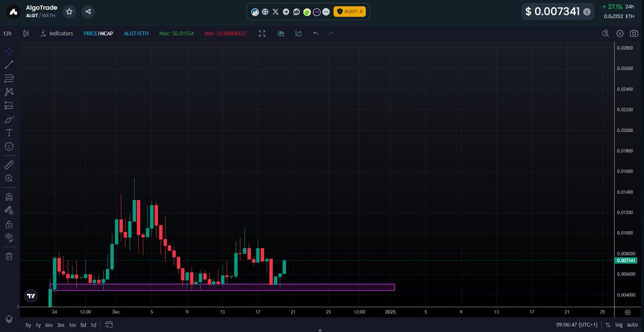Toggle magnet mode for drawings
The width and height of the screenshot is (644, 332).
click(9, 197)
